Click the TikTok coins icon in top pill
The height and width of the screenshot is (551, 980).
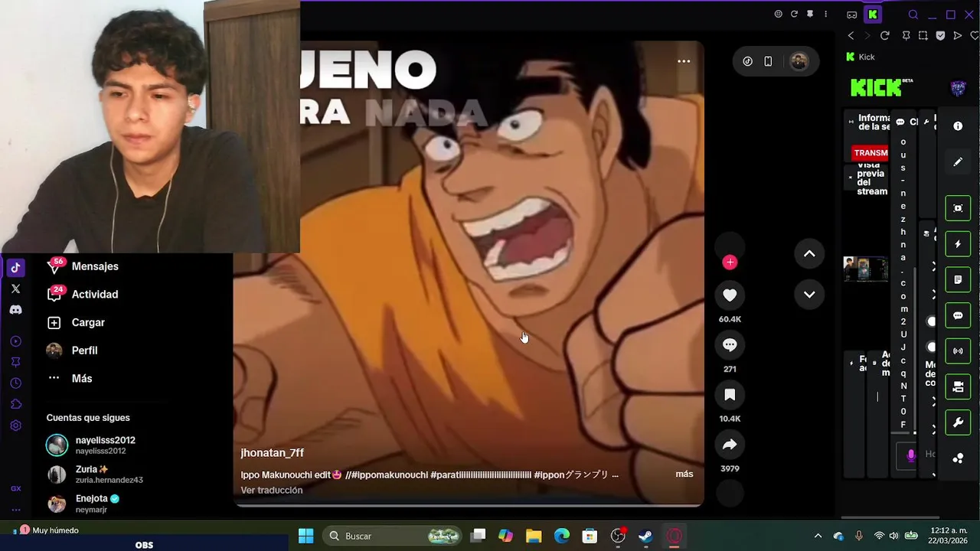tap(748, 62)
